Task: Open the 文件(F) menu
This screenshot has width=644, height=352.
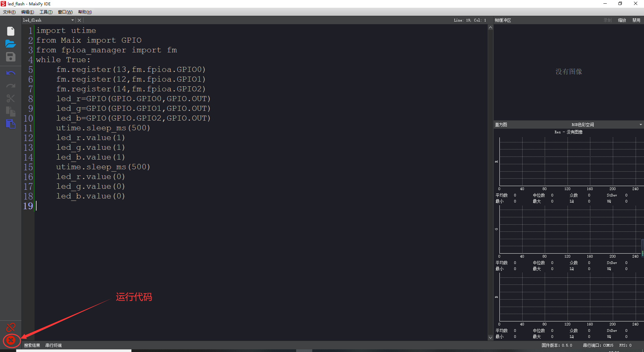Action: click(9, 12)
